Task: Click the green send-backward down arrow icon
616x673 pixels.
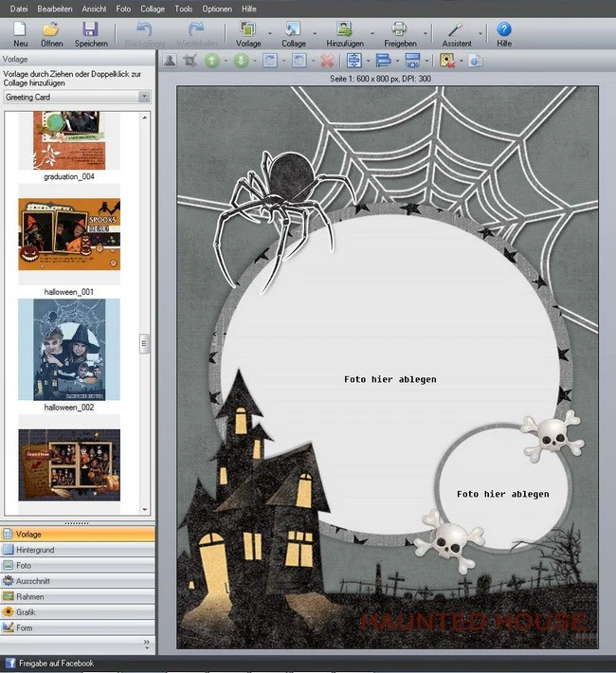Action: [x=241, y=61]
